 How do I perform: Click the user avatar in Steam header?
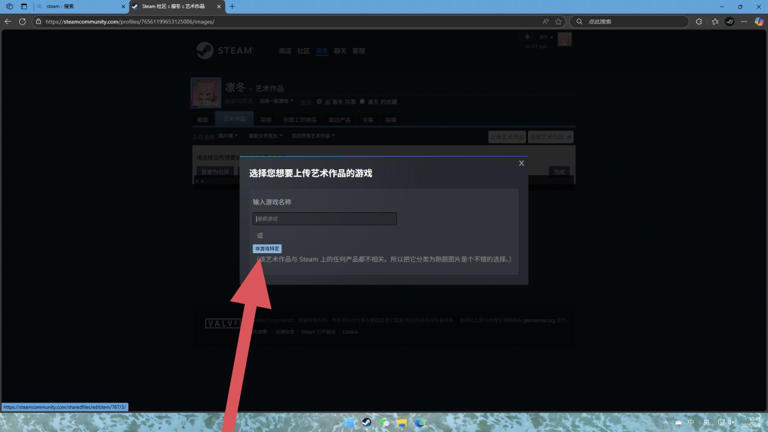tap(564, 39)
